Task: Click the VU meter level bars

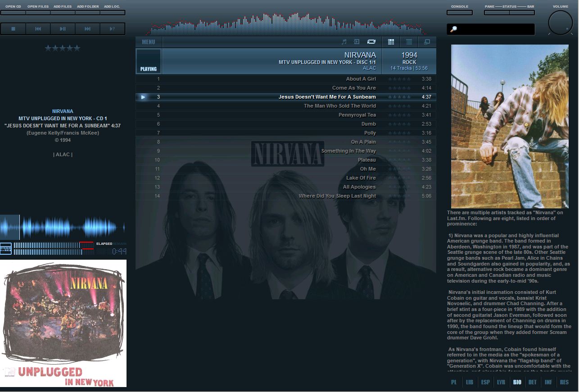Action: tap(54, 248)
